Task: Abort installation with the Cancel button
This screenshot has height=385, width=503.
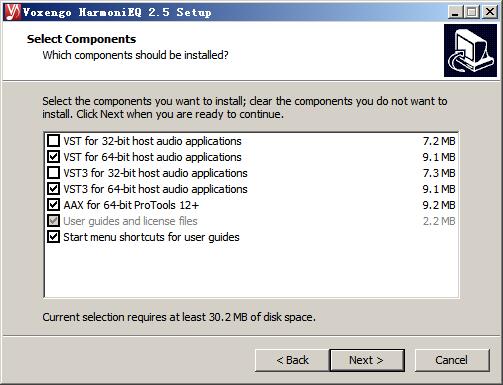Action: 452,360
